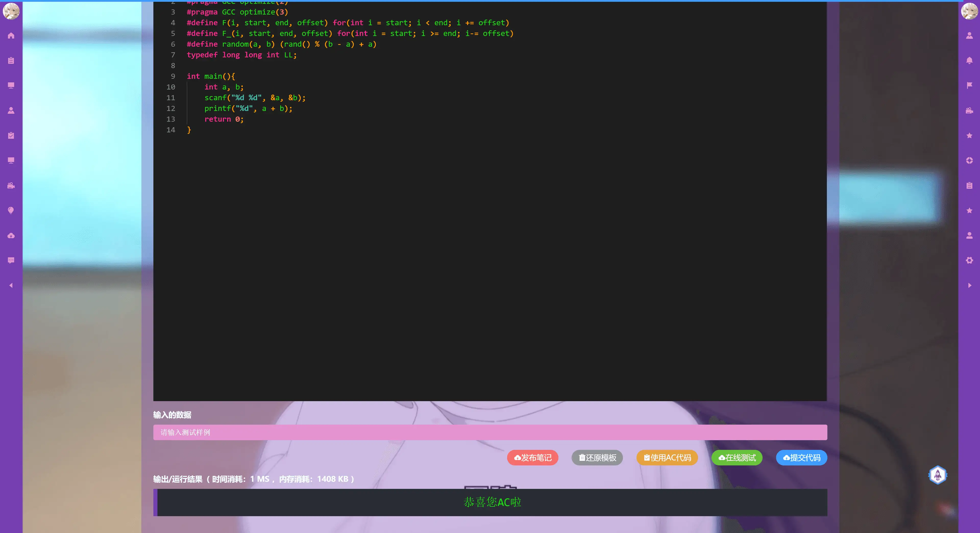Click the flag icon in right sidebar
The image size is (980, 533).
click(x=969, y=85)
